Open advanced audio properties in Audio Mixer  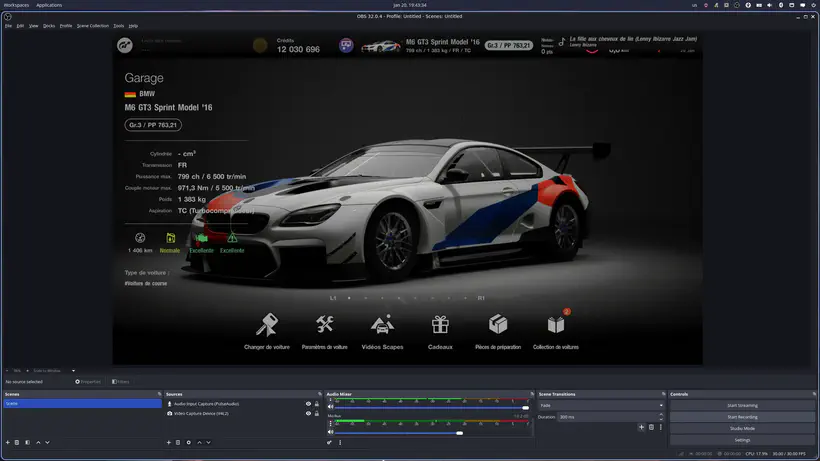pyautogui.click(x=330, y=442)
